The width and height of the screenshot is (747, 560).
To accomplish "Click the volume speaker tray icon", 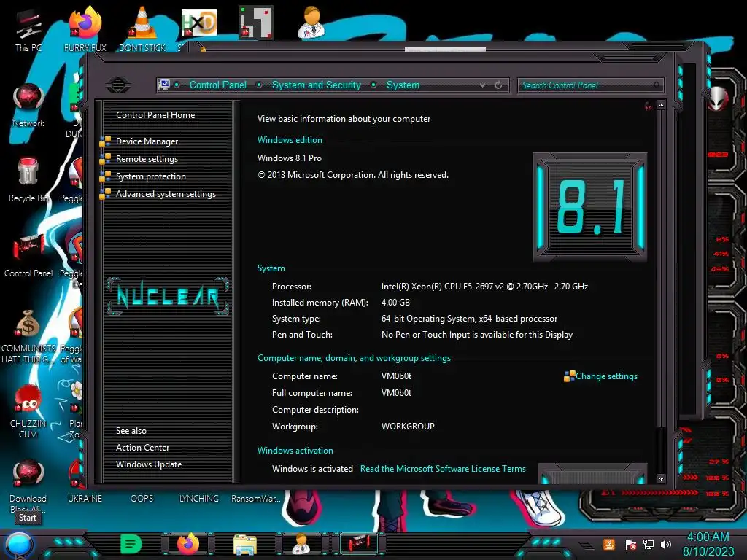I will click(666, 544).
